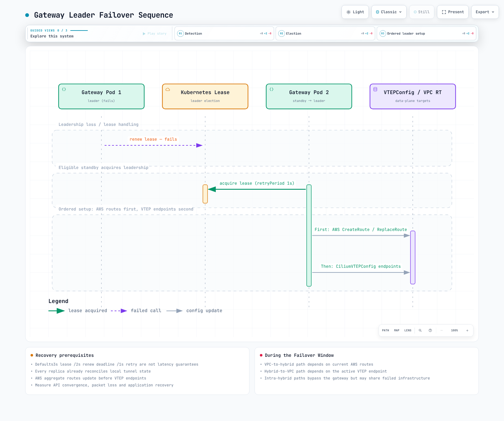Viewport: 504px width, 421px height.
Task: Click the '02' step badge for Election
Action: click(x=282, y=33)
